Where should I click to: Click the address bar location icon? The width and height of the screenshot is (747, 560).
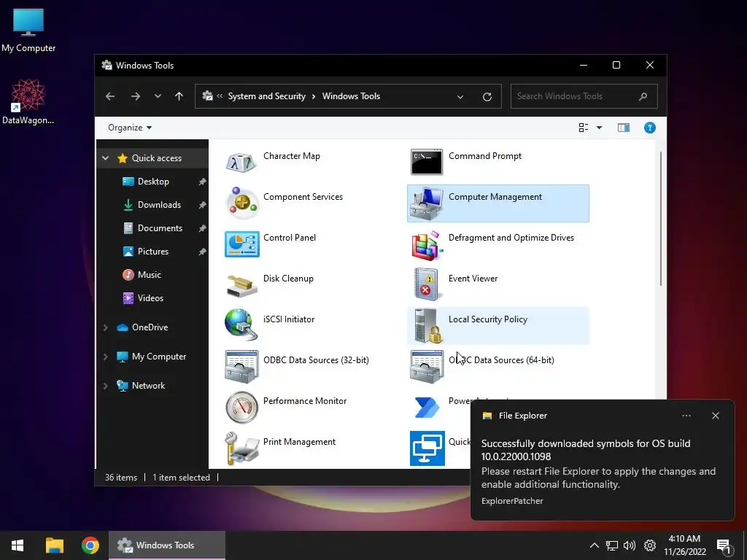207,96
